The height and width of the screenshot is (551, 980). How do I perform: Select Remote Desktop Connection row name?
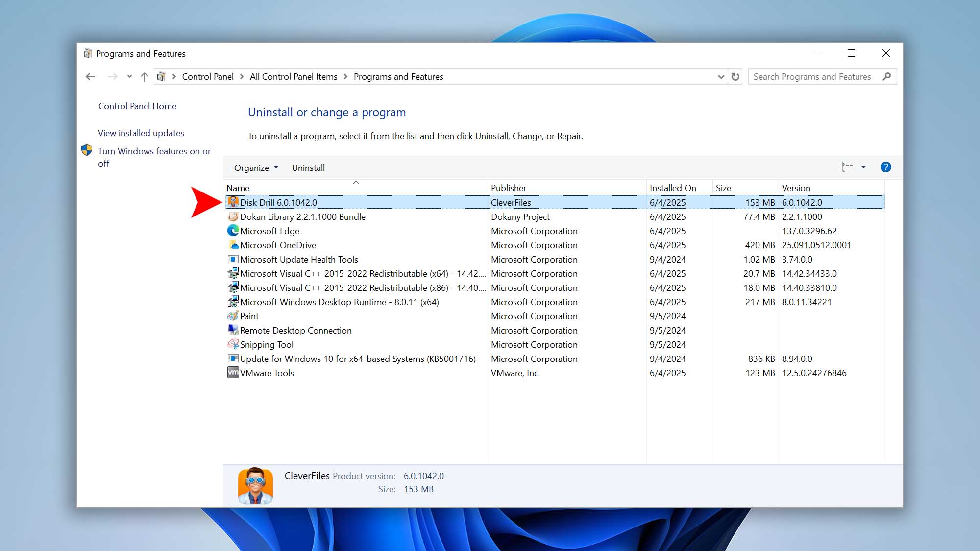point(296,330)
